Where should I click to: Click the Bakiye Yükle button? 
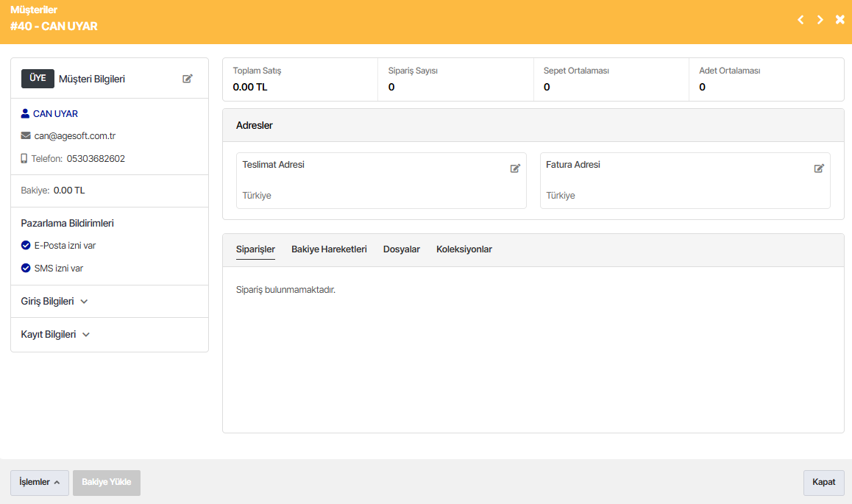pos(107,482)
